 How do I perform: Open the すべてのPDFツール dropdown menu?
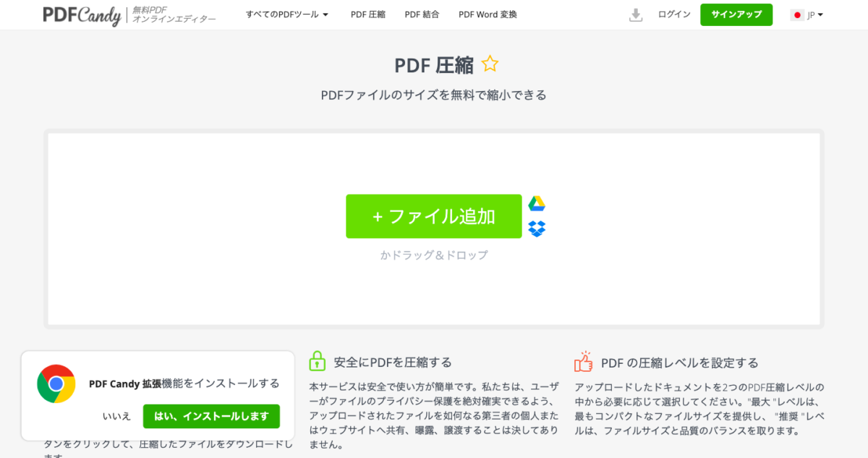click(287, 14)
